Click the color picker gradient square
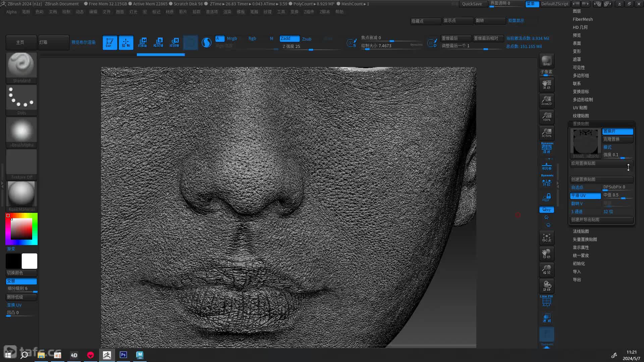This screenshot has height=362, width=644. pos(21,229)
